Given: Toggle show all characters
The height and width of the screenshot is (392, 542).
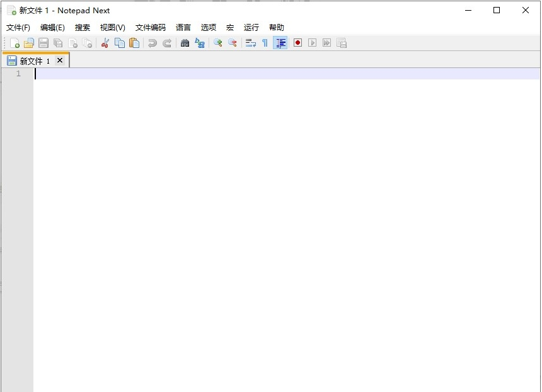Looking at the screenshot, I should pos(263,42).
